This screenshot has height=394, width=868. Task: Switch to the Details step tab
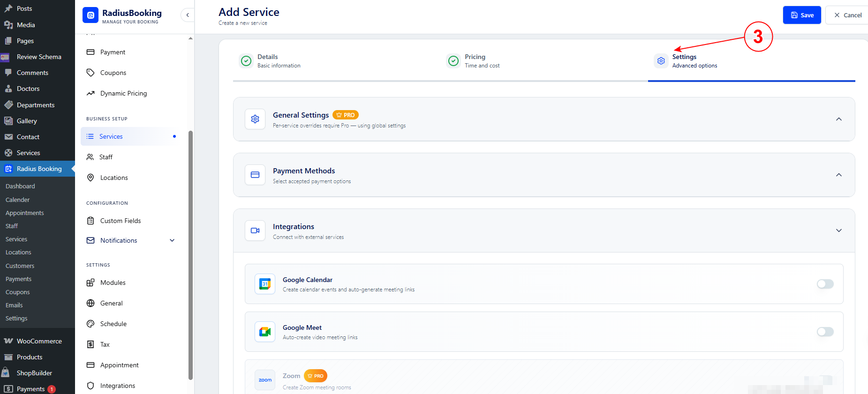pos(337,61)
